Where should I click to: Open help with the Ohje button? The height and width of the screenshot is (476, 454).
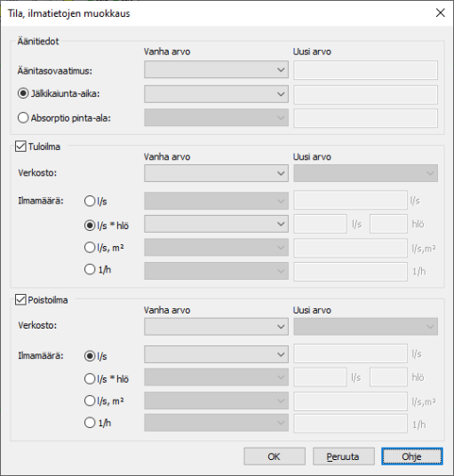pos(412,456)
